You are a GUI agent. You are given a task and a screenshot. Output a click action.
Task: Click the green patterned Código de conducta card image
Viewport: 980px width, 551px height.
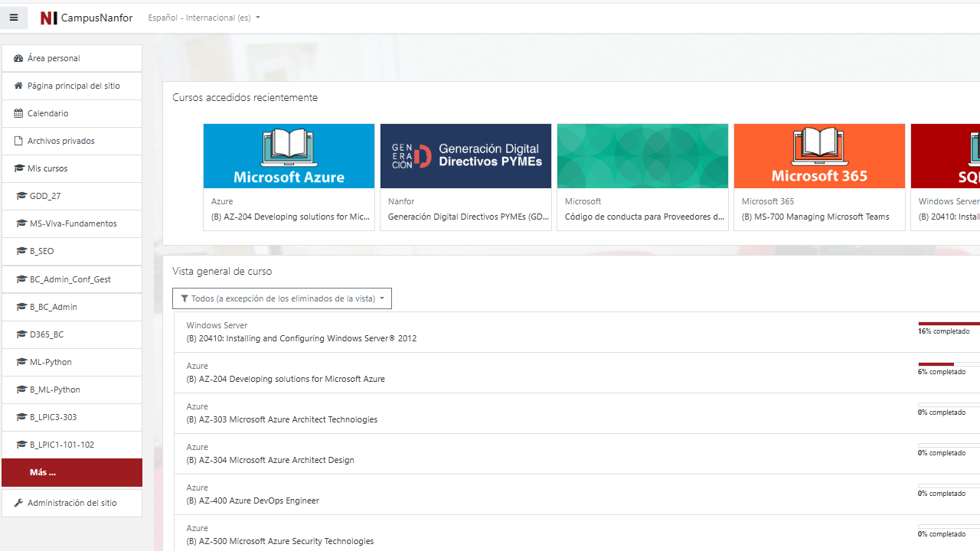tap(642, 156)
